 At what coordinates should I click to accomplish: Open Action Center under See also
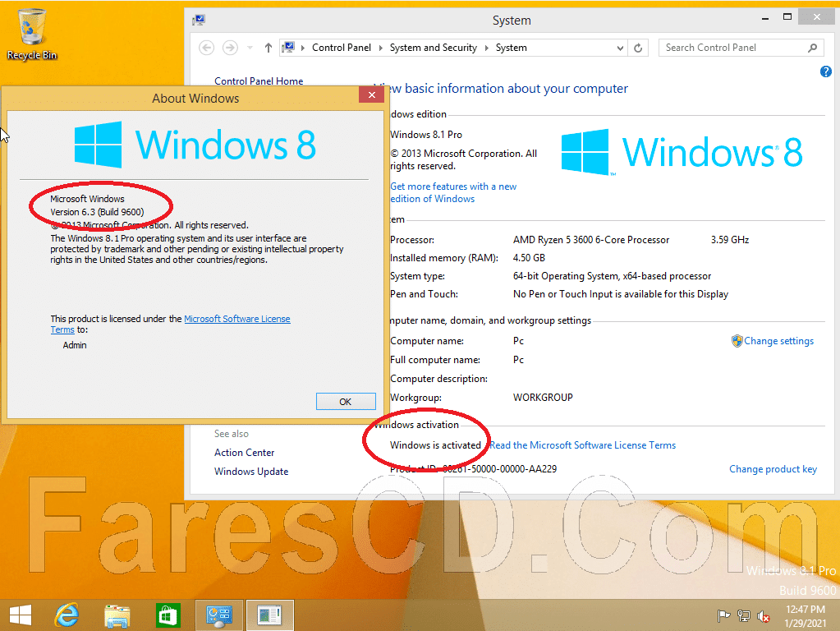click(x=245, y=453)
